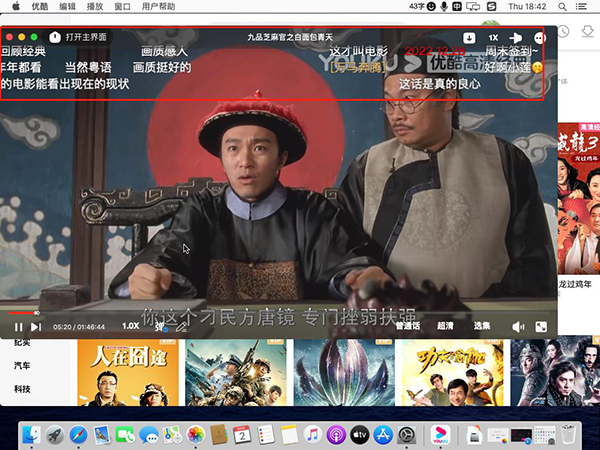Viewport: 600px width, 450px height.
Task: Open the 超清 video quality menu
Action: tap(445, 326)
